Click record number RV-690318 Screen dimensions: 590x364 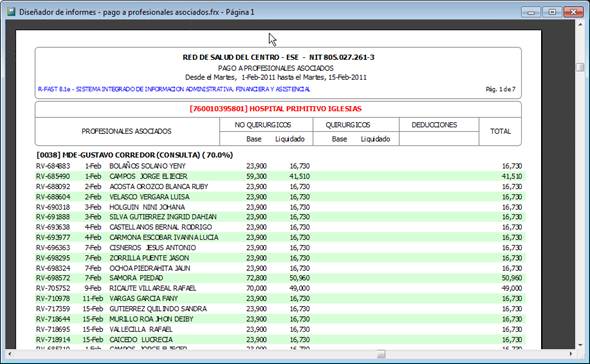pos(53,207)
